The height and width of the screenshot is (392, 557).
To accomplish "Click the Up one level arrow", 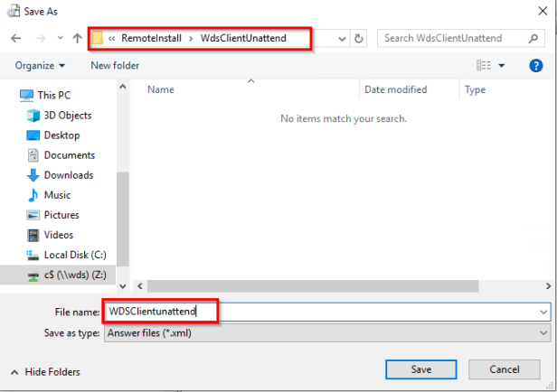I will point(77,39).
